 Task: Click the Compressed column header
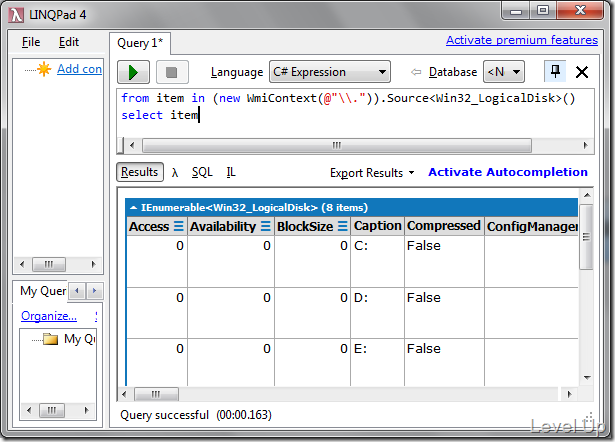444,226
